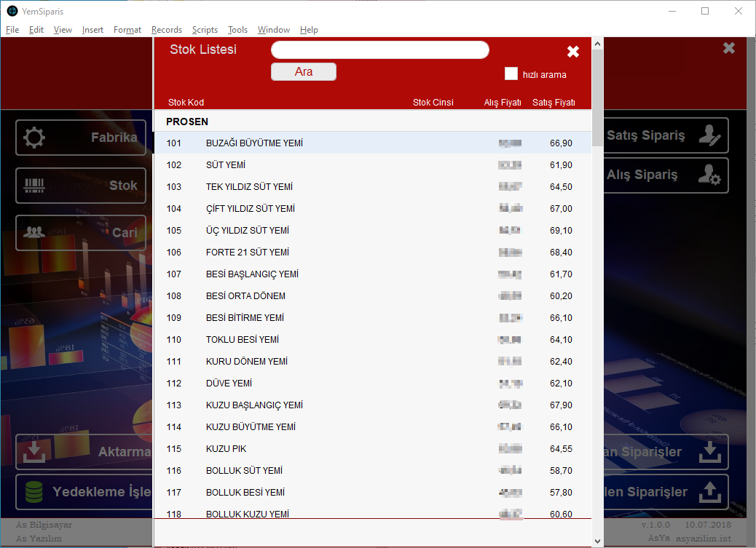The image size is (756, 548).
Task: Open the Records menu
Action: click(167, 30)
